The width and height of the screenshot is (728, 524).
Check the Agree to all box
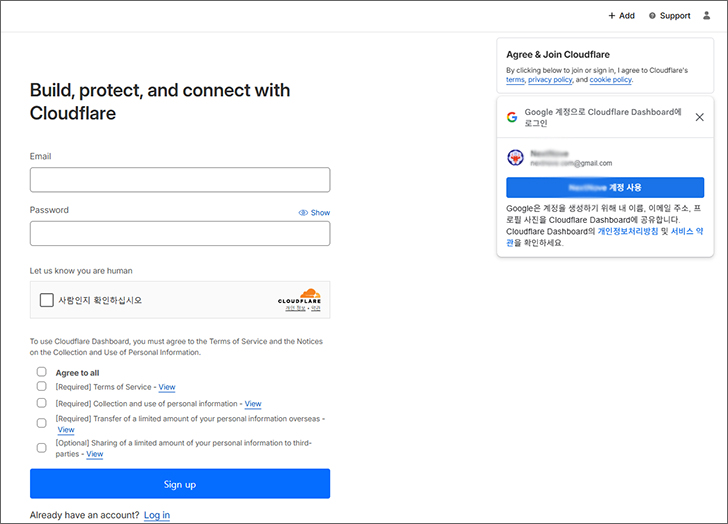coord(42,372)
